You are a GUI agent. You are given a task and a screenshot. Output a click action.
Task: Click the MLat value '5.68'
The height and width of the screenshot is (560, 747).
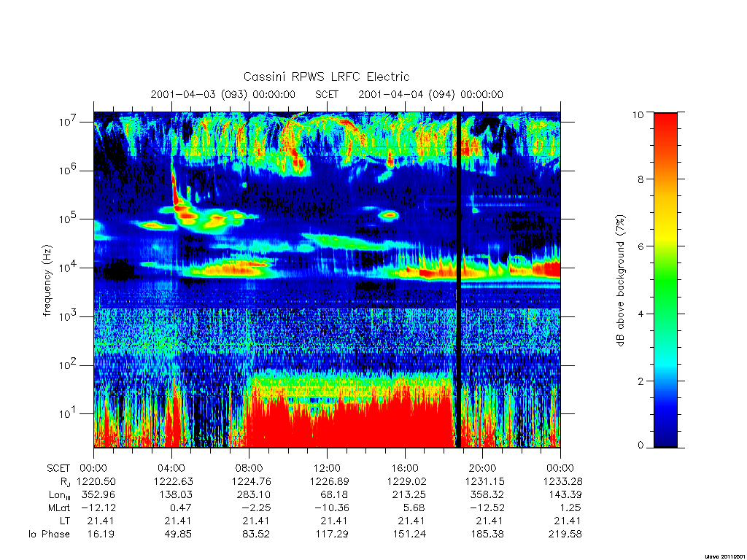tap(415, 507)
